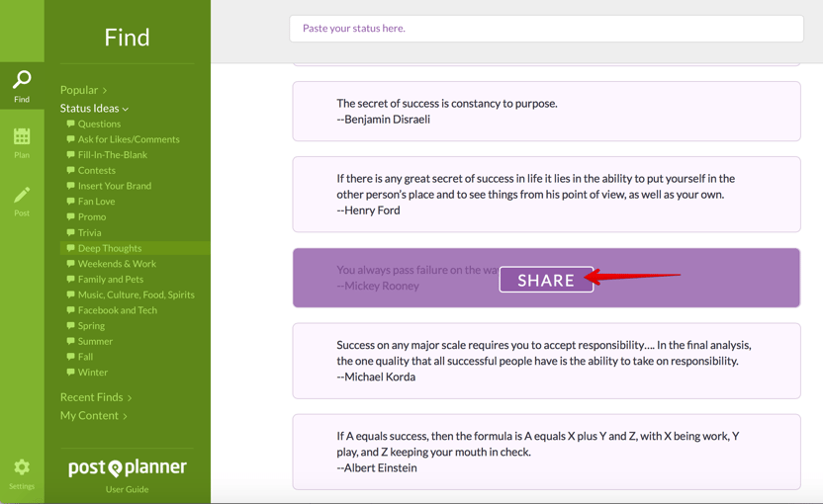
Task: Open the Music, Culture, Food, Spirits category
Action: pyautogui.click(x=136, y=294)
